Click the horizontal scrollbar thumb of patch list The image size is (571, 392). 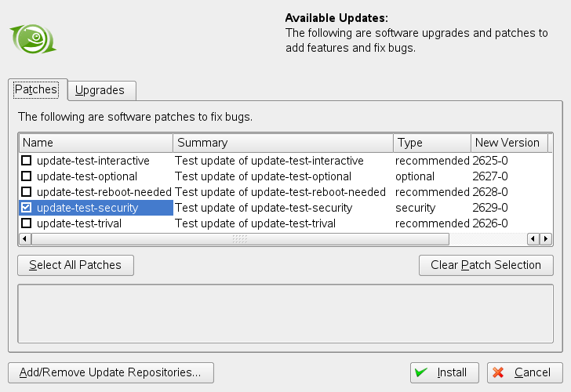(x=239, y=238)
